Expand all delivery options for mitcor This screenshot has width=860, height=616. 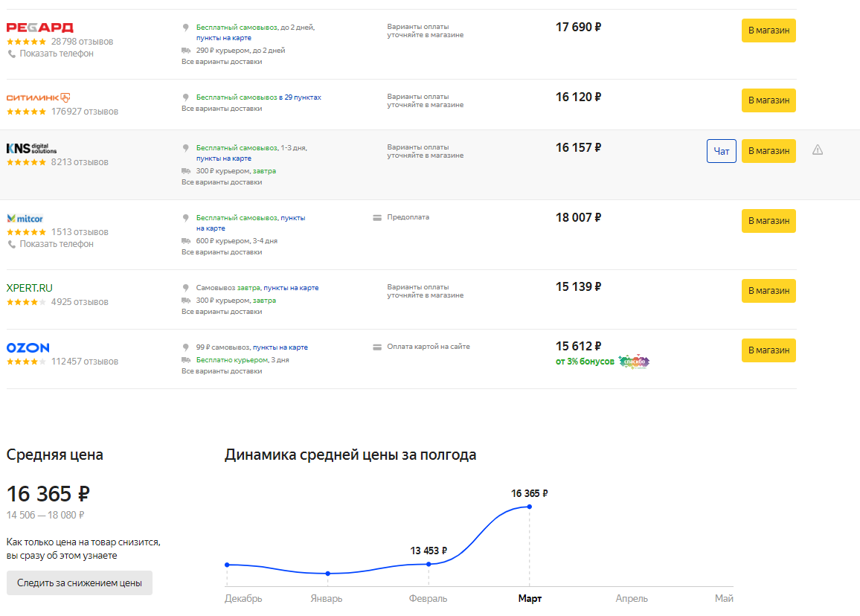tap(222, 252)
